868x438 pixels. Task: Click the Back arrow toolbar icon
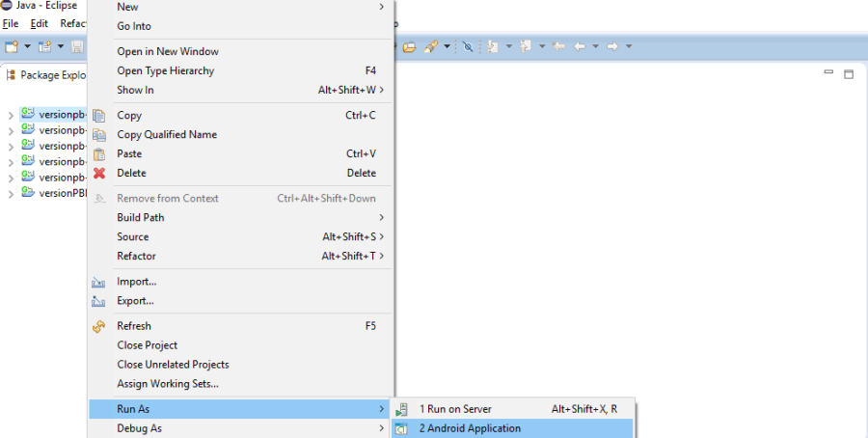coord(580,46)
